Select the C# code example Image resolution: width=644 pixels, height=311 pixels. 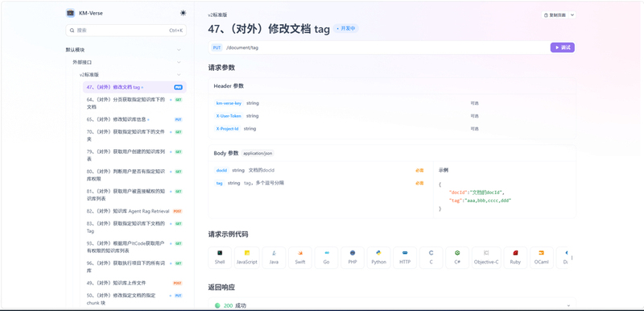[x=457, y=258]
